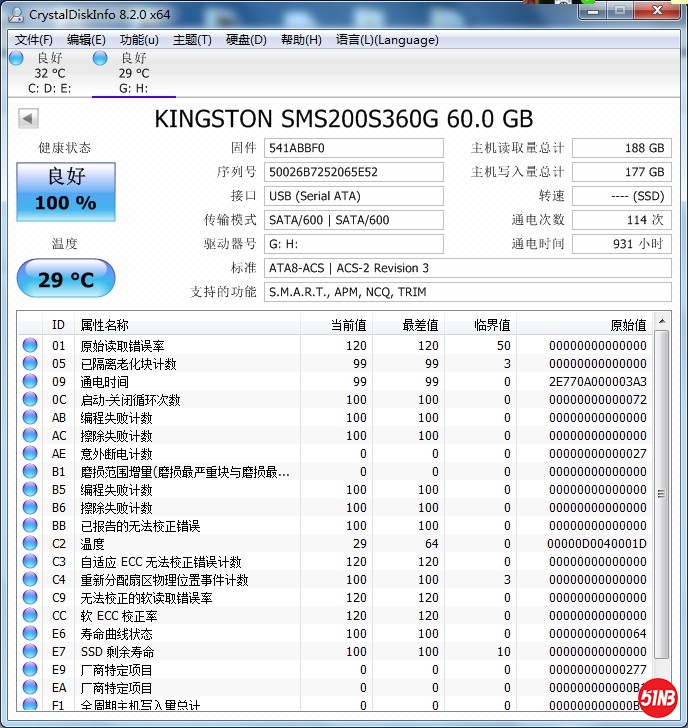This screenshot has height=728, width=688.
Task: Open the 帮助(H) menu
Action: 301,40
